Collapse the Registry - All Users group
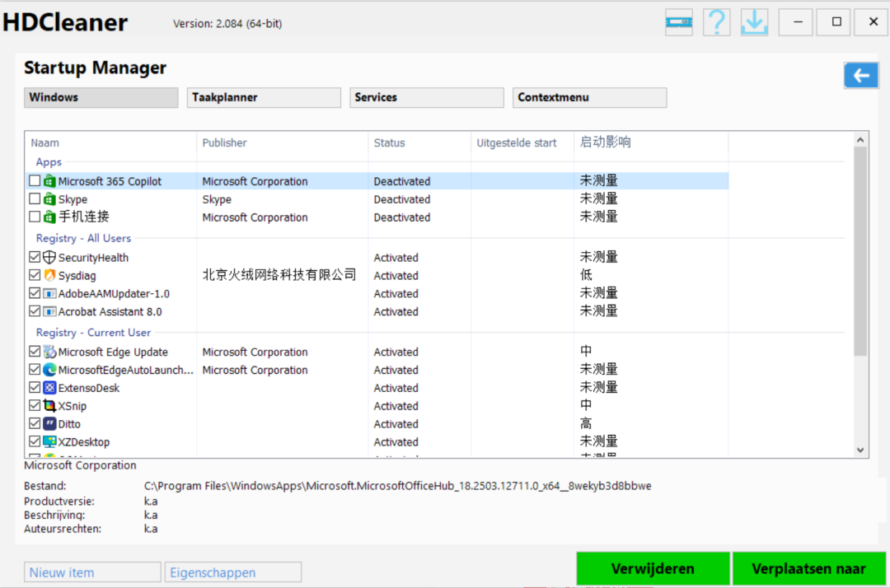This screenshot has height=588, width=890. [83, 238]
